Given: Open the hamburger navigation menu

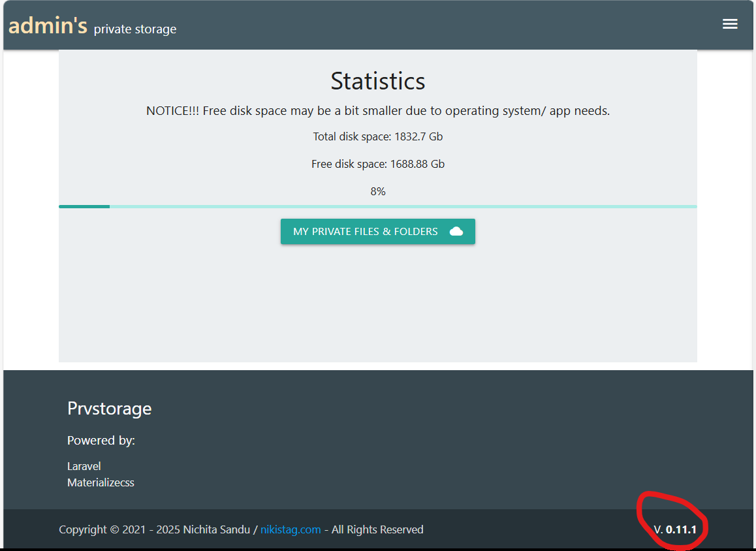Looking at the screenshot, I should [x=730, y=24].
